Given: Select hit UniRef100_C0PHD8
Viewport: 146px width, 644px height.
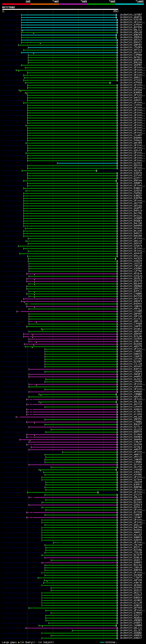Looking at the screenshot, I should (131, 55).
